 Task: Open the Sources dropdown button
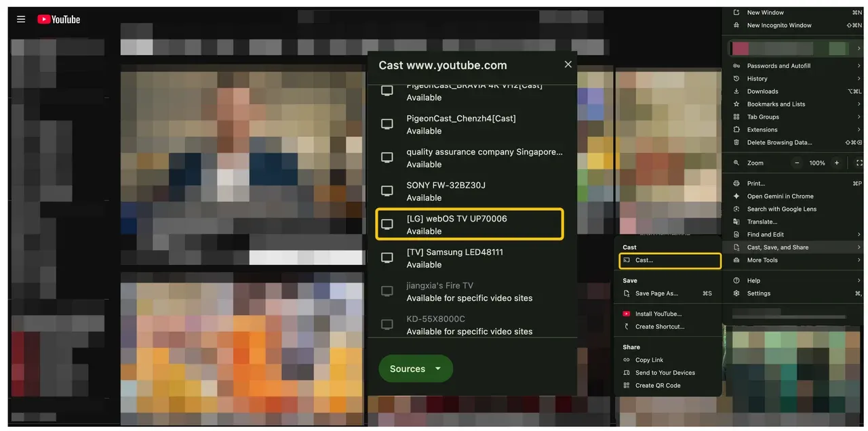tap(416, 369)
